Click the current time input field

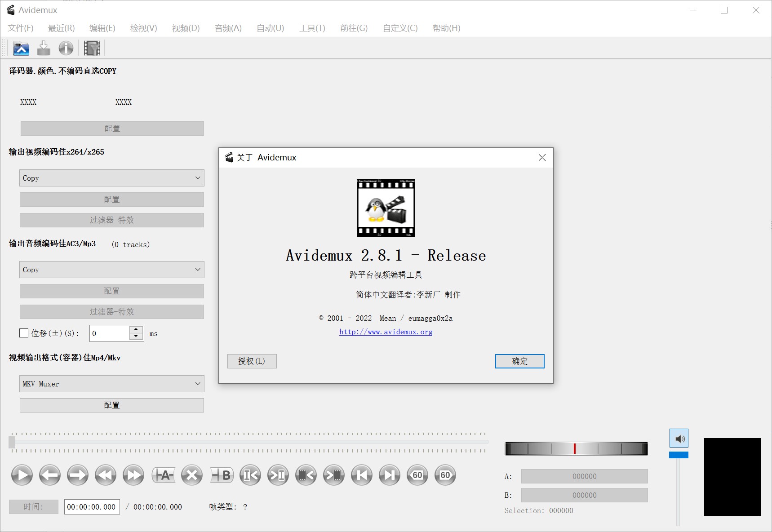[92, 507]
